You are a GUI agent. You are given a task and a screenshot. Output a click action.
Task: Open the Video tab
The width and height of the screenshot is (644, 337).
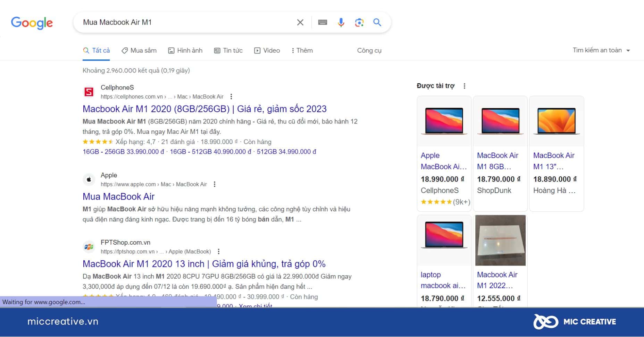tap(267, 51)
